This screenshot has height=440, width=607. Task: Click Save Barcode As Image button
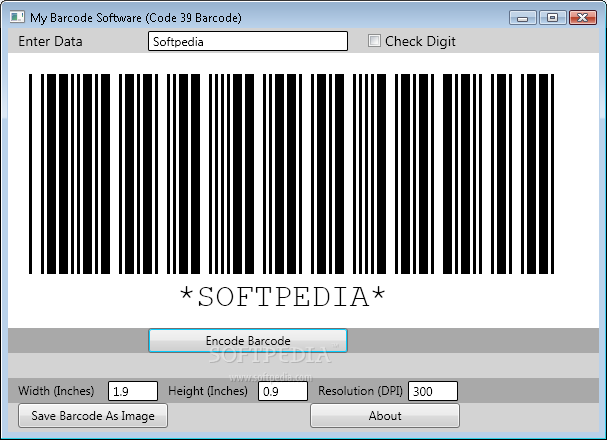93,416
